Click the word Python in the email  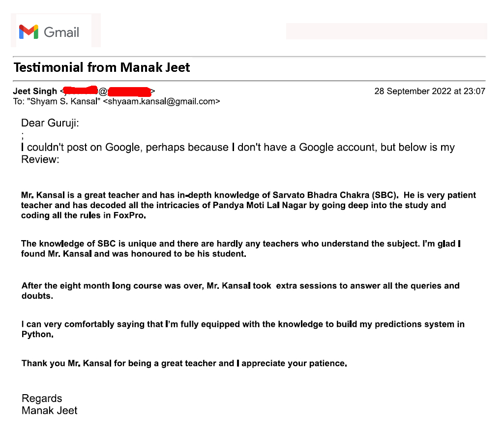[x=37, y=335]
